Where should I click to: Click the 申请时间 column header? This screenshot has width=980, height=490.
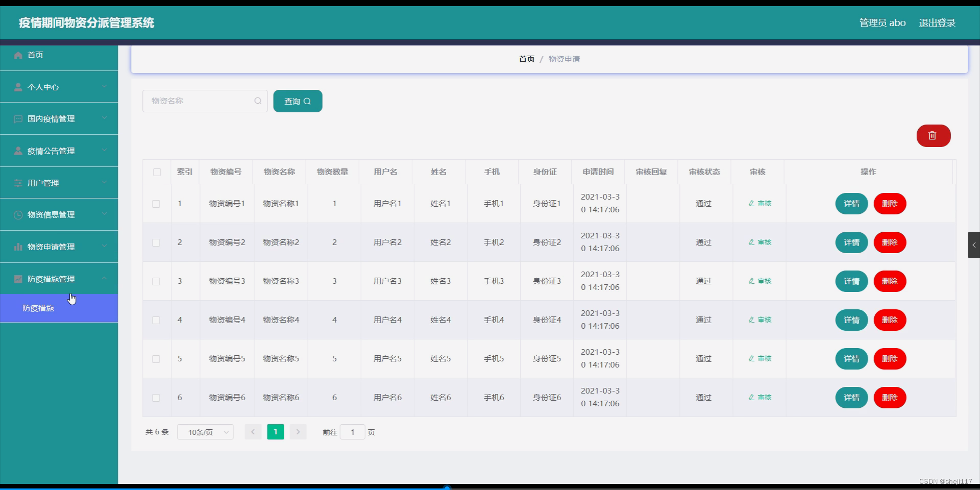click(598, 172)
